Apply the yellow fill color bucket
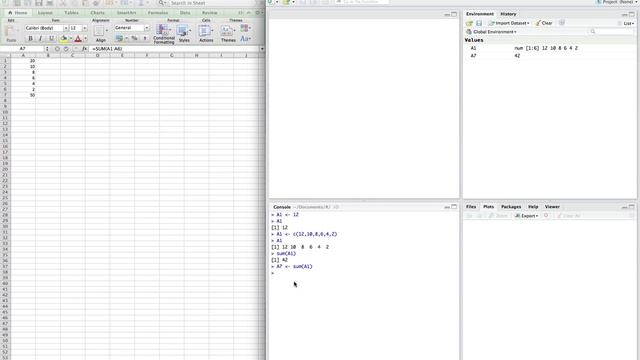 (64, 38)
